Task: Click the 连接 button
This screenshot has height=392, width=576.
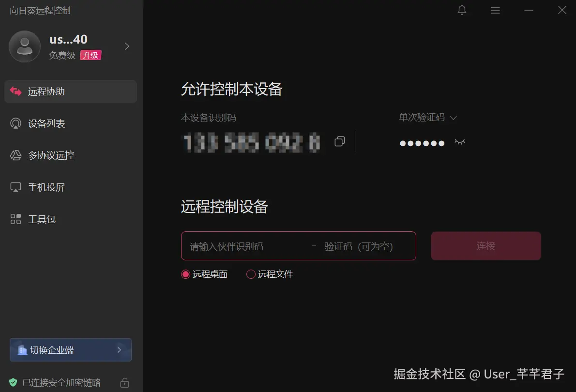Action: [x=485, y=246]
